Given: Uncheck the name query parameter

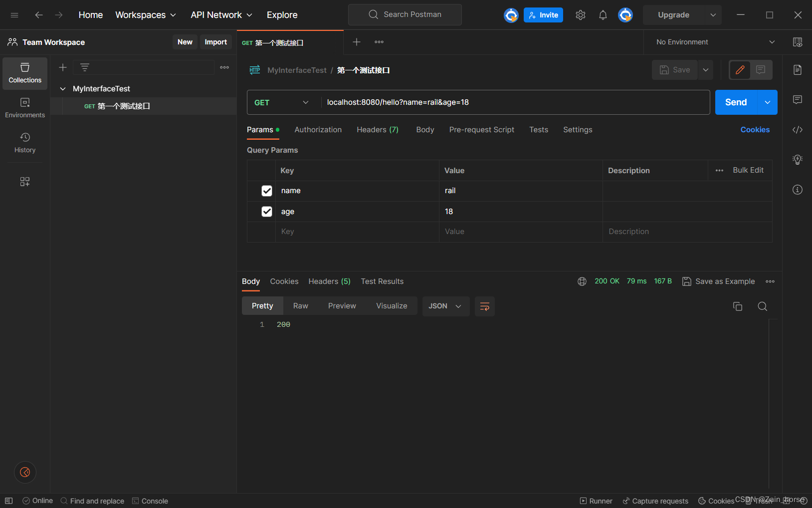Looking at the screenshot, I should coord(267,191).
